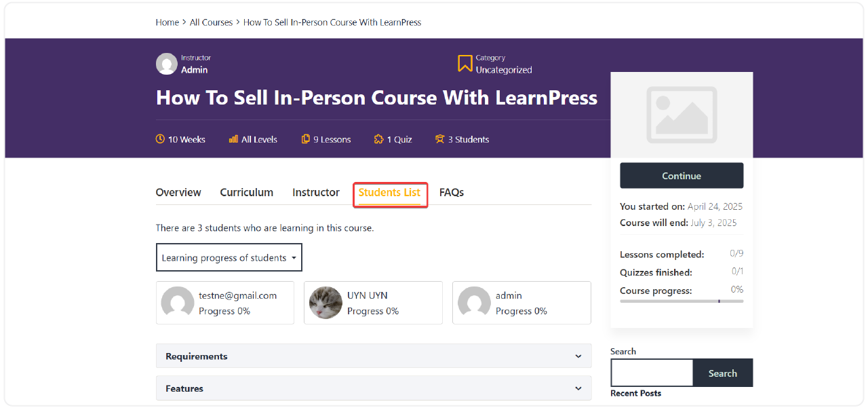Select the bar-chart icon next to All Levels

[232, 139]
